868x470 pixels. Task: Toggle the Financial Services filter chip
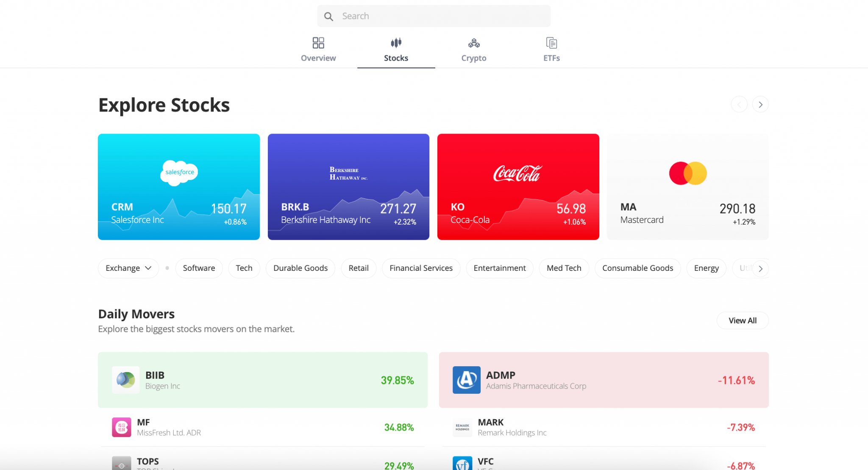click(421, 268)
